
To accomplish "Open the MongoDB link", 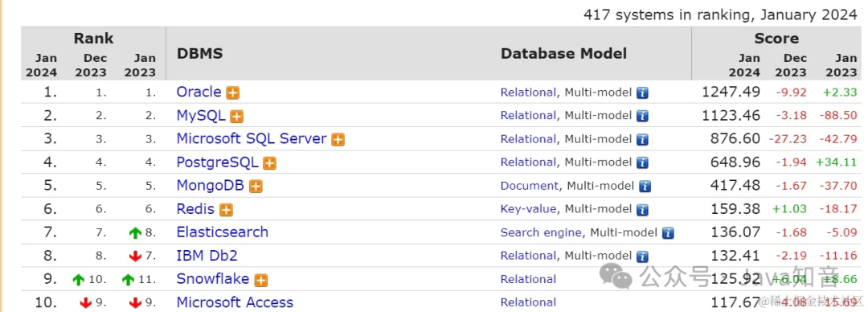I will (211, 186).
